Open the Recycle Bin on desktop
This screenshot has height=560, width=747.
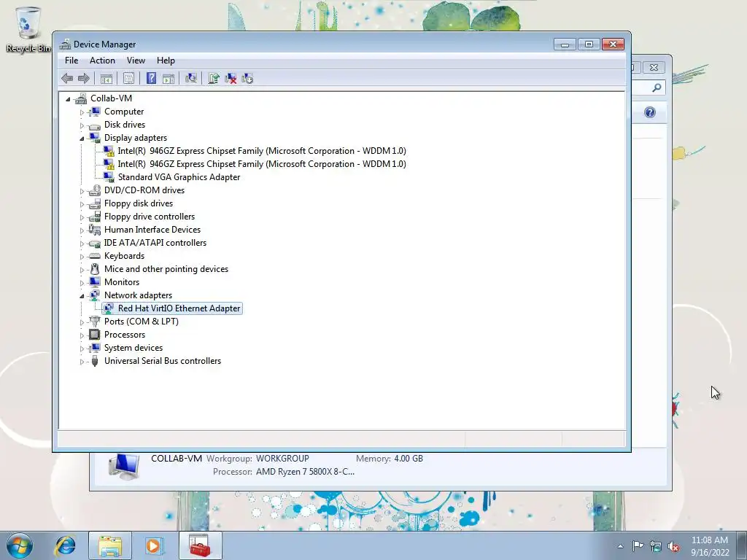click(x=28, y=29)
